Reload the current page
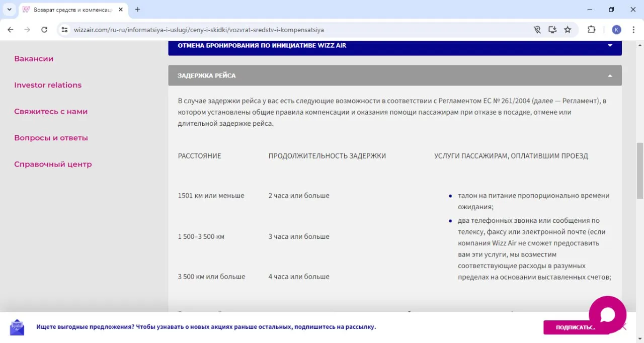644x343 pixels. pos(44,30)
